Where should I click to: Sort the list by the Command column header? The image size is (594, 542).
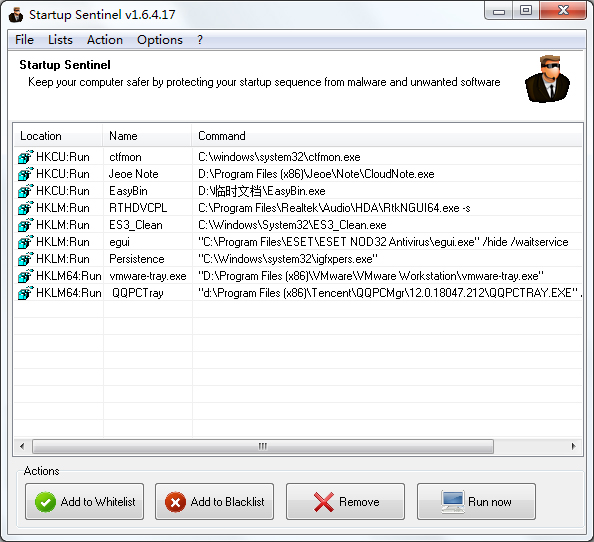(387, 136)
